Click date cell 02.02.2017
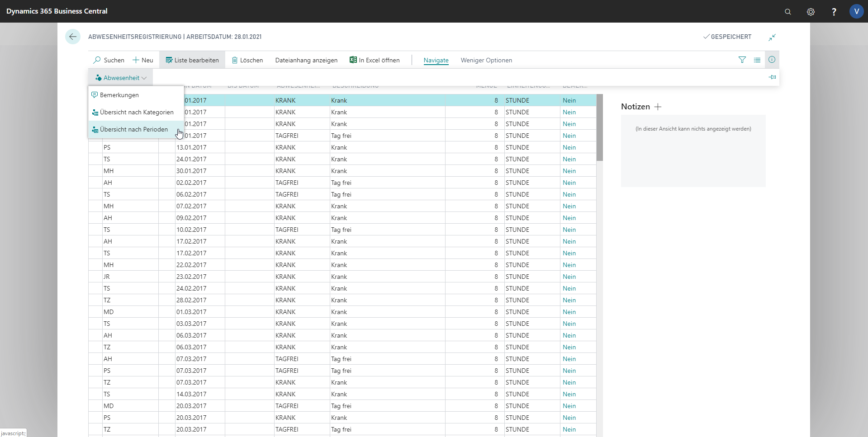Image resolution: width=868 pixels, height=437 pixels. click(200, 183)
